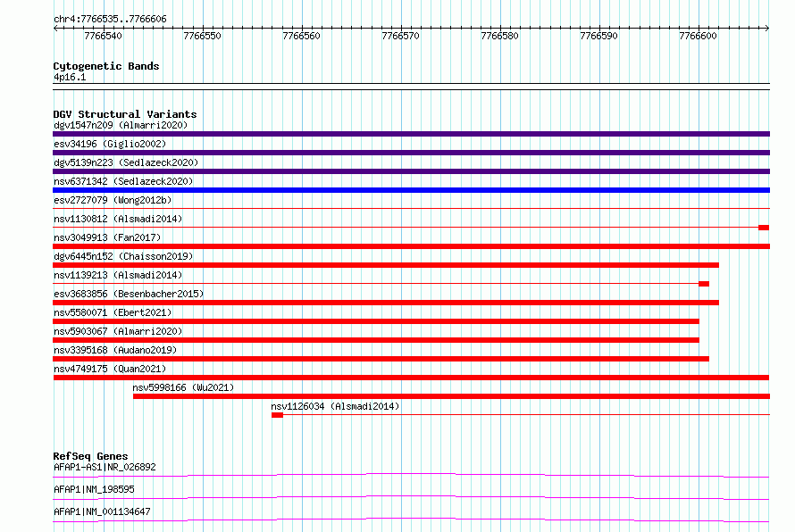Viewport: 795px width, 532px height.
Task: Click the red bar for nsv5998166
Action: pyautogui.click(x=451, y=396)
